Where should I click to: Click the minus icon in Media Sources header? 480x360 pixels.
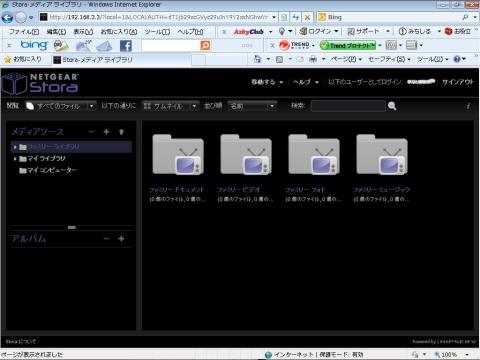pyautogui.click(x=91, y=132)
